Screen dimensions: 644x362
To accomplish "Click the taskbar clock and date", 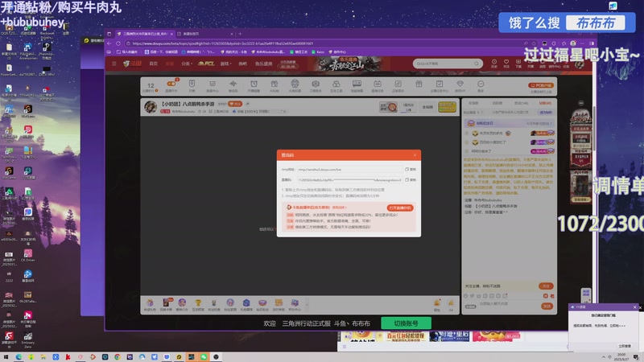I will coord(621,356).
